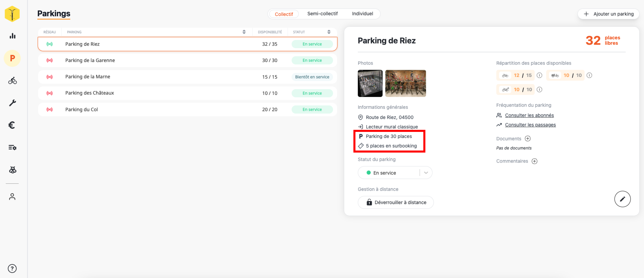
Task: Click the pencil edit parking button
Action: 622,199
